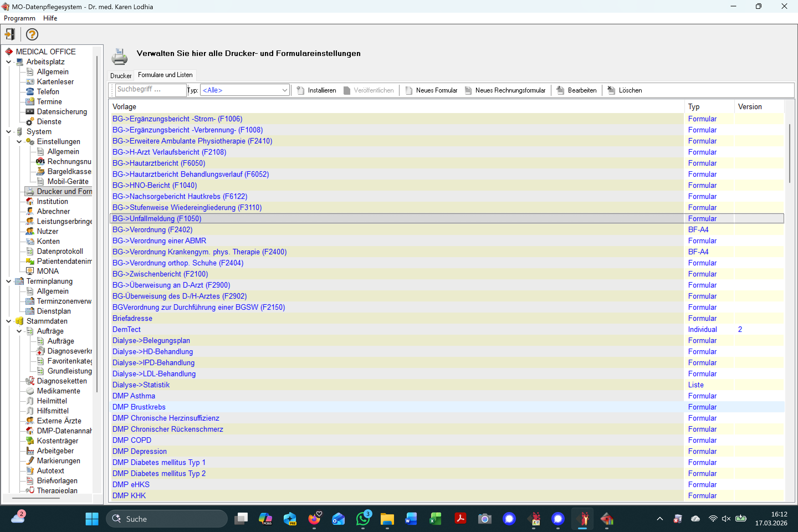This screenshot has width=798, height=532.
Task: Open WhatsApp from the taskbar
Action: 362,519
